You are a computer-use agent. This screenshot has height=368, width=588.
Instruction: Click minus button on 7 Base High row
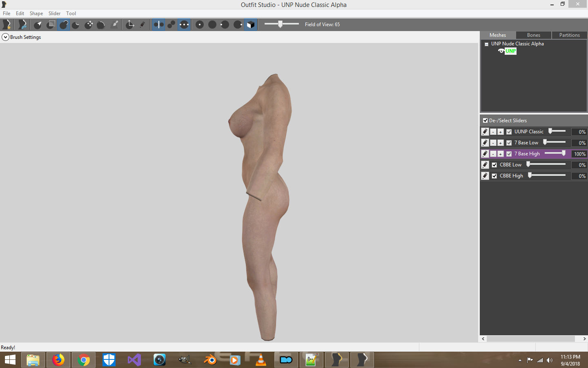click(493, 154)
